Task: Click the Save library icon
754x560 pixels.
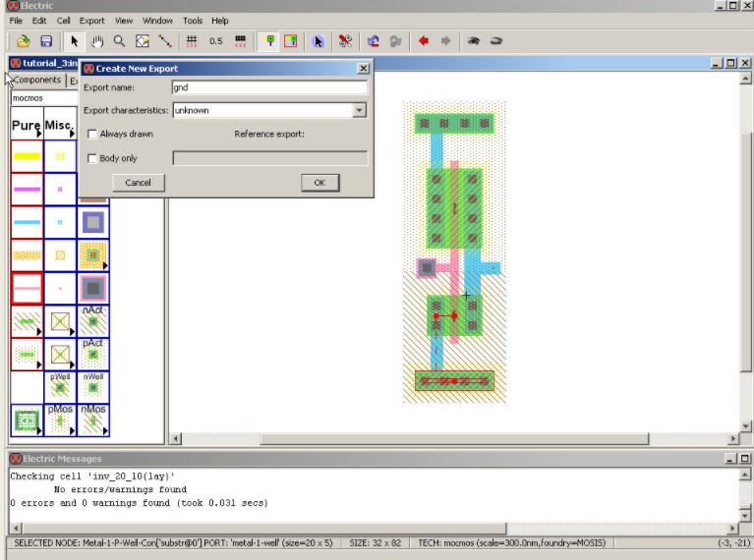Action: point(45,41)
